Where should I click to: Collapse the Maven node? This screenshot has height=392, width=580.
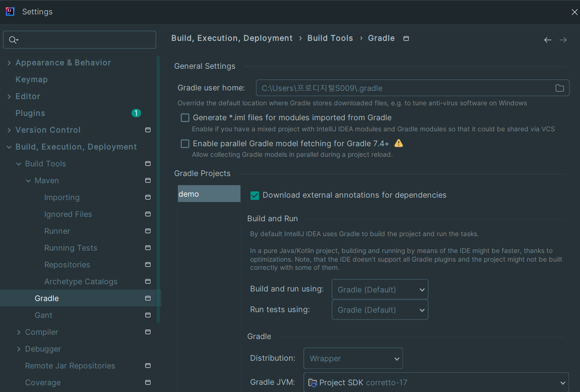pos(28,180)
